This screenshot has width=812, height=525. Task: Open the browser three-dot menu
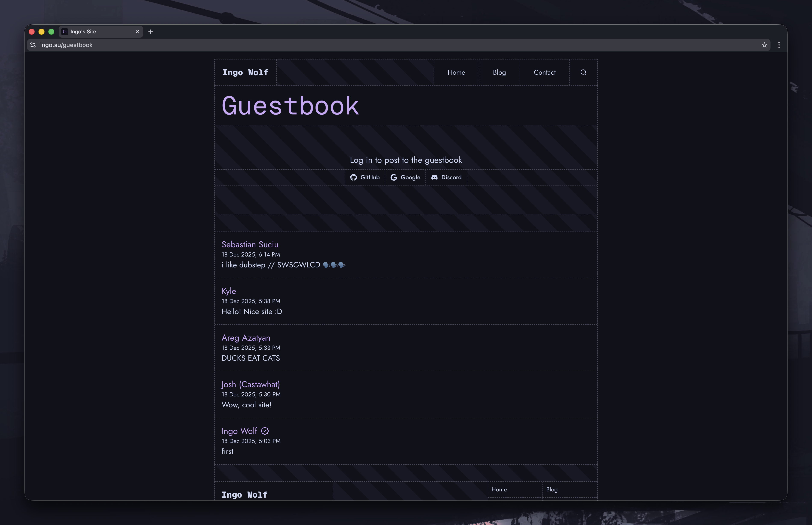click(779, 45)
